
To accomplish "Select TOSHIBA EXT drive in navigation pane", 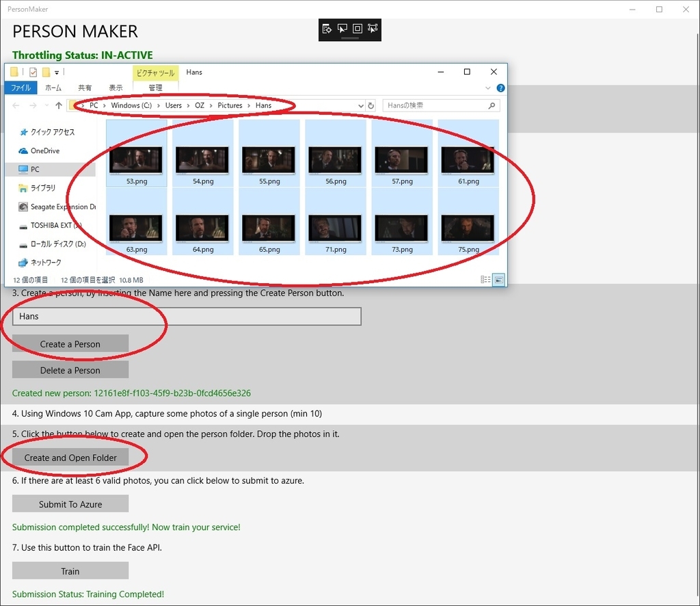I will 56,226.
